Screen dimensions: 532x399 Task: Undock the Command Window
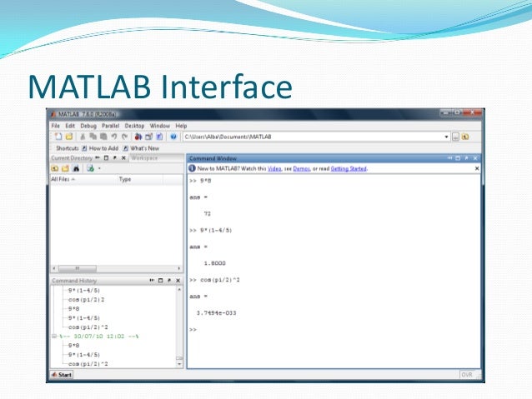[466, 158]
